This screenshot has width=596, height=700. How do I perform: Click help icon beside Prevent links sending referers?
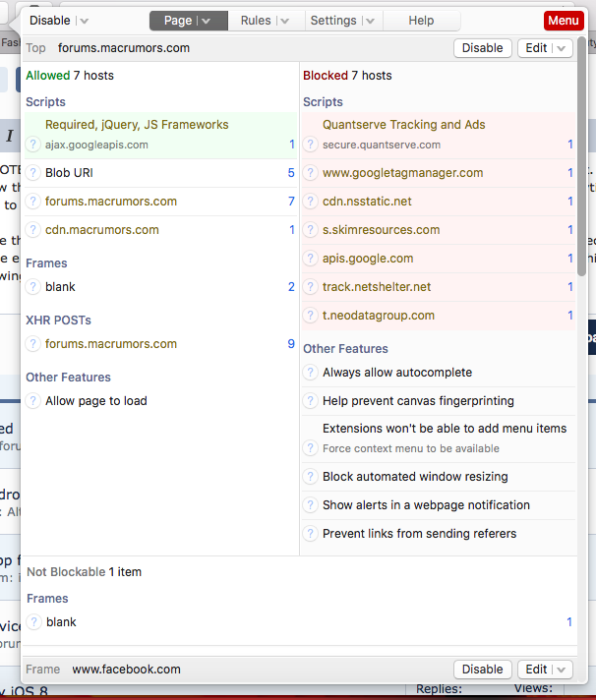[310, 534]
